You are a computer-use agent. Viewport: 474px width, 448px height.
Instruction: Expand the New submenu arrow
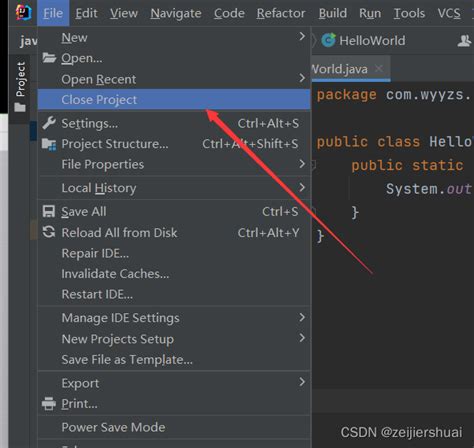(302, 36)
